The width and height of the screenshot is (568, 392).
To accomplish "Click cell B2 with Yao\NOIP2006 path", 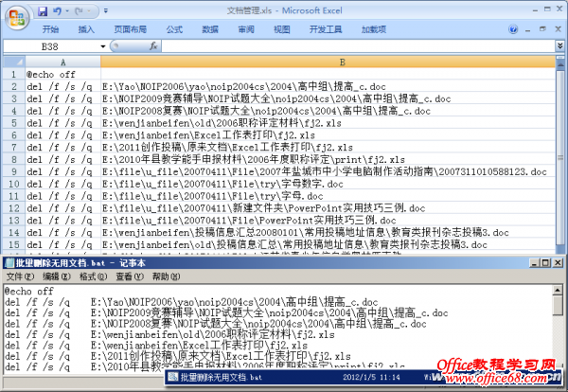I will point(328,86).
